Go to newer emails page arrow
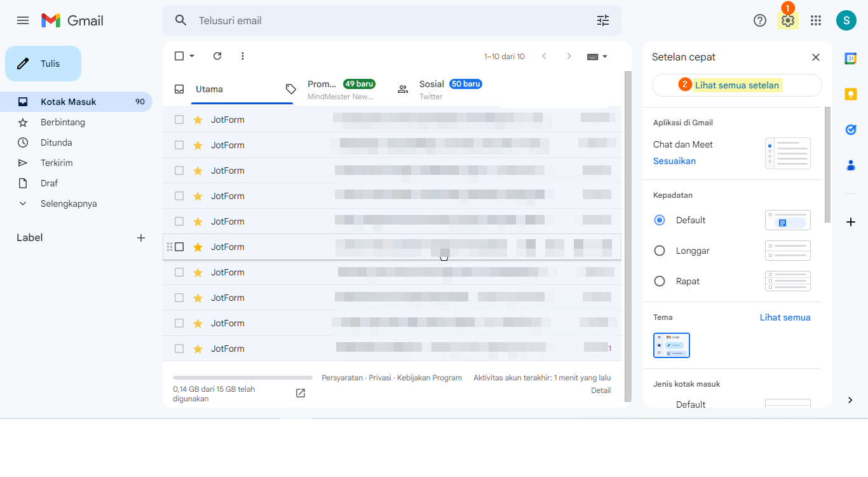Image resolution: width=868 pixels, height=477 pixels. [x=544, y=56]
